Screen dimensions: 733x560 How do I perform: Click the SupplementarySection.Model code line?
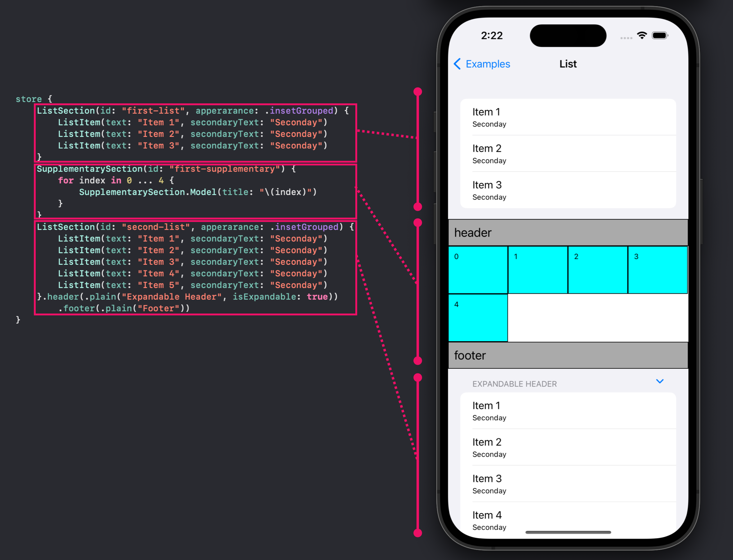point(198,192)
